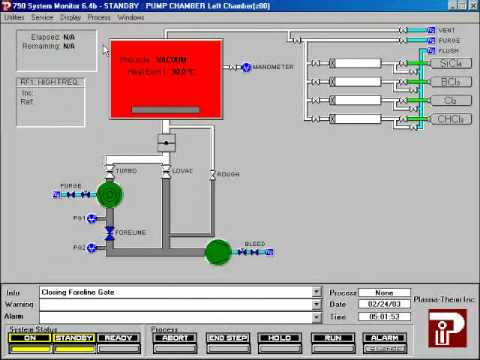Viewport: 480px width, 360px height.
Task: Click the red vacuum chamber graphic
Action: 166,79
